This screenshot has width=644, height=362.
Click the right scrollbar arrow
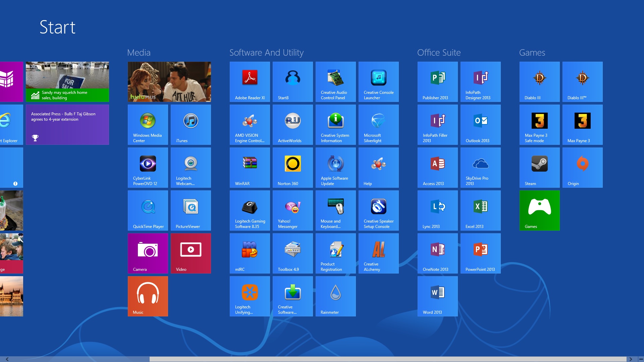point(631,359)
